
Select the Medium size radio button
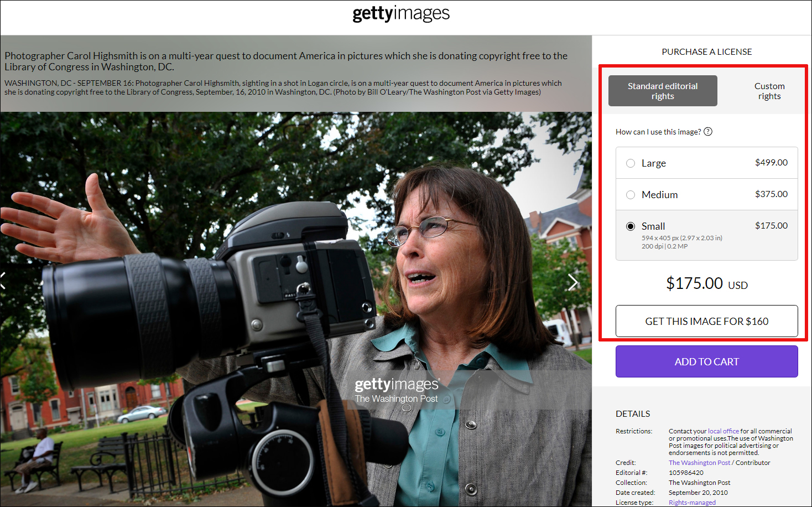point(631,195)
